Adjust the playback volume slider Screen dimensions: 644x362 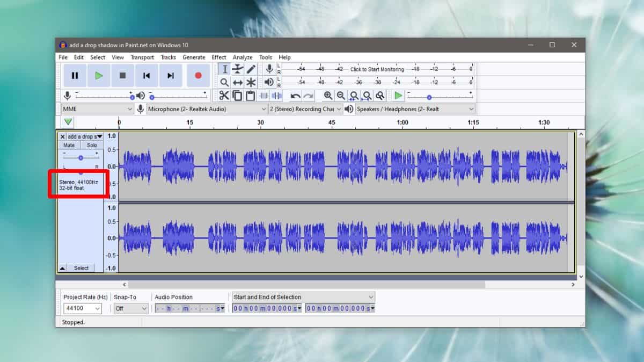tap(178, 96)
